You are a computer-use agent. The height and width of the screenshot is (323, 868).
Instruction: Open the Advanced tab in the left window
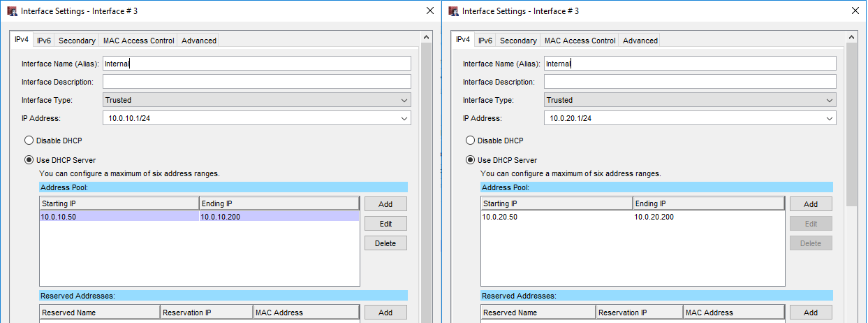(199, 41)
